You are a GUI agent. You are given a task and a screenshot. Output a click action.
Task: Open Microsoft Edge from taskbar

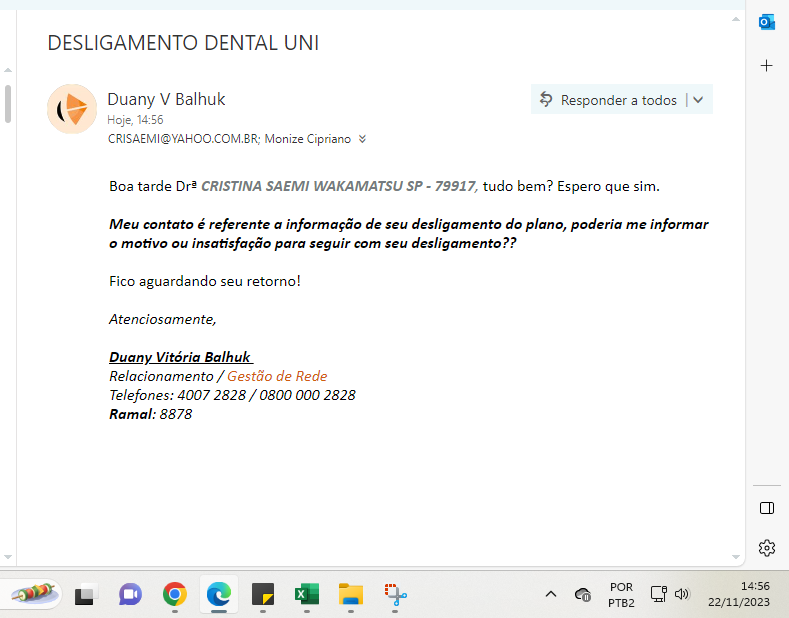click(219, 594)
